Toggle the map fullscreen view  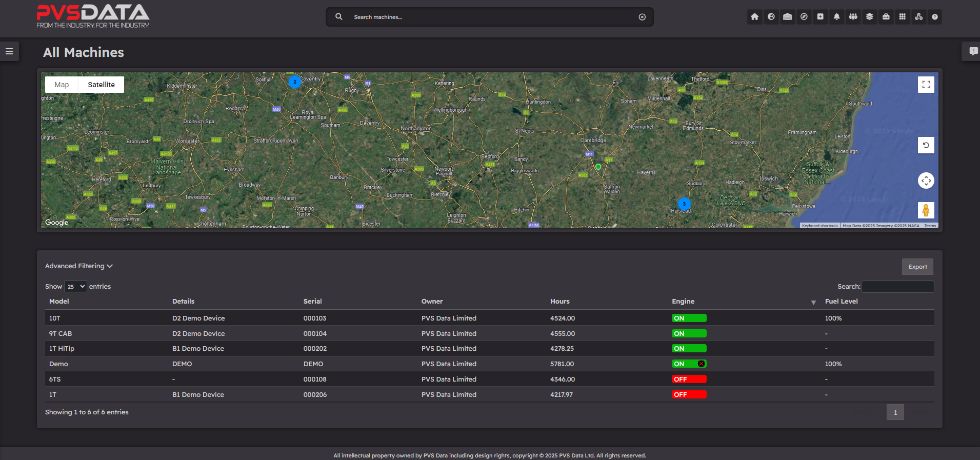[926, 85]
